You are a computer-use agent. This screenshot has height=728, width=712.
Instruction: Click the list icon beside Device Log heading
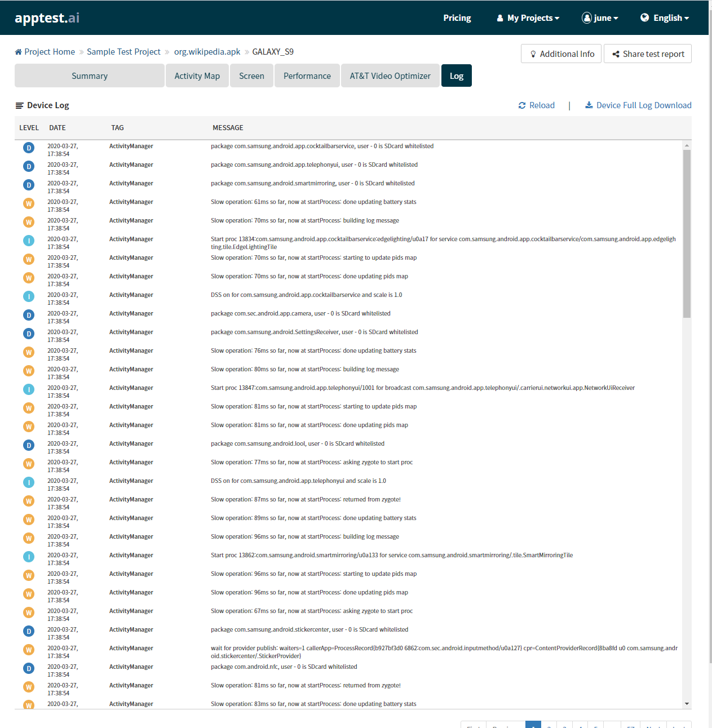19,105
